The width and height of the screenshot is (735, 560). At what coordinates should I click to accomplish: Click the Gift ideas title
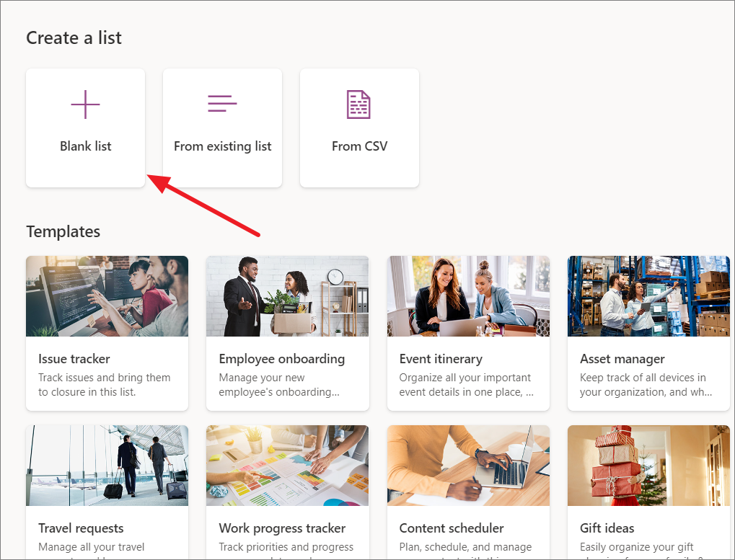coord(607,528)
